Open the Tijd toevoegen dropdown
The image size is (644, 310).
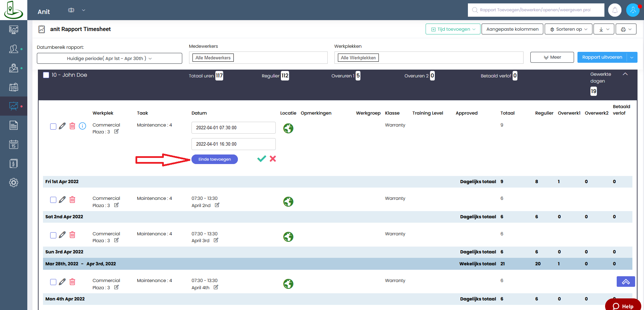pos(453,29)
